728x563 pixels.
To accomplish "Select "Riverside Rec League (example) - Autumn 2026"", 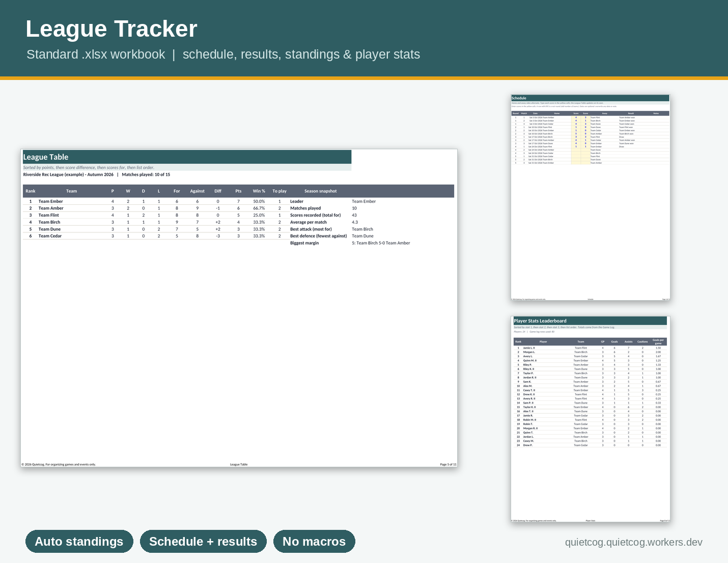I will [68, 175].
